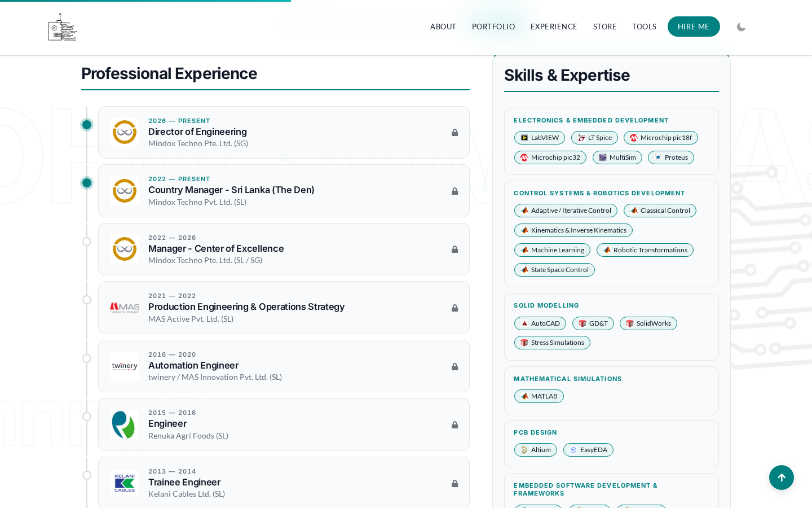
Task: Click the MAS logo on Production Engineering card
Action: pyautogui.click(x=125, y=308)
